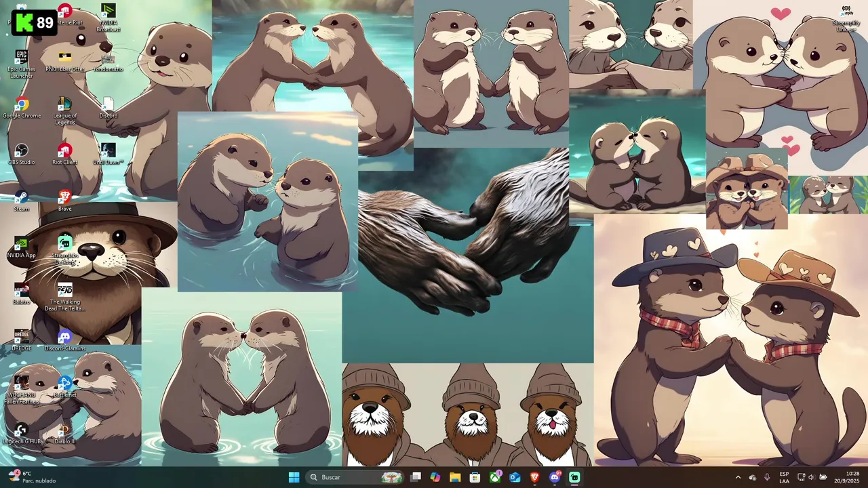Open the ESP LAA language switcher

click(x=784, y=477)
